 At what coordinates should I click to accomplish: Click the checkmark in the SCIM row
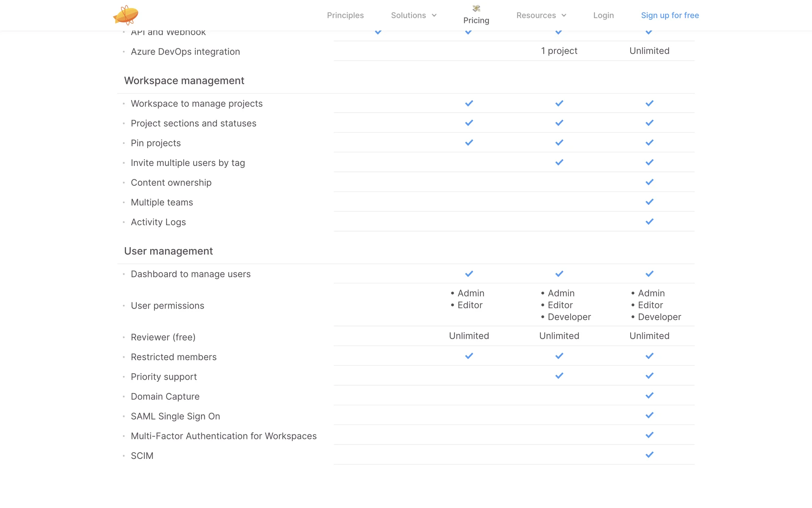click(x=650, y=455)
